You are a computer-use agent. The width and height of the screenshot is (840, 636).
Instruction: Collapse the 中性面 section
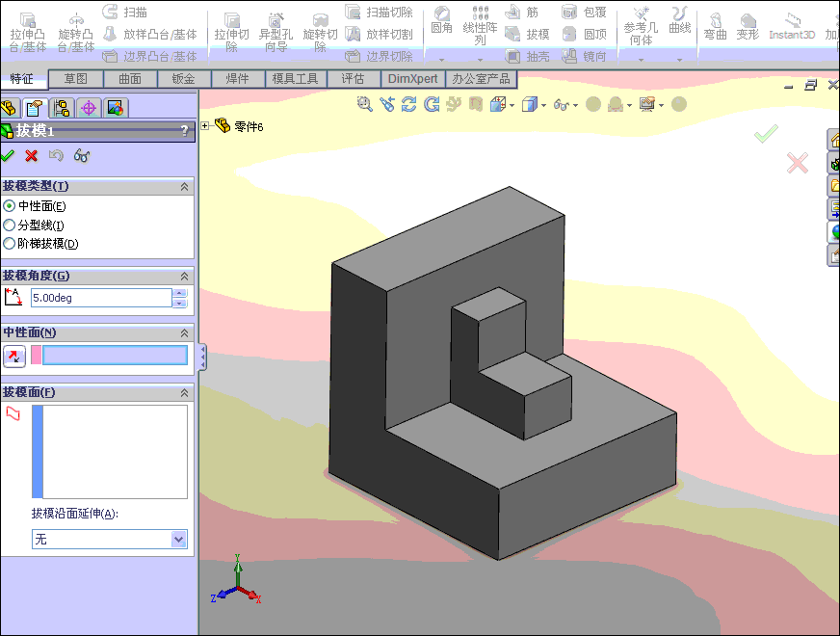coord(184,332)
